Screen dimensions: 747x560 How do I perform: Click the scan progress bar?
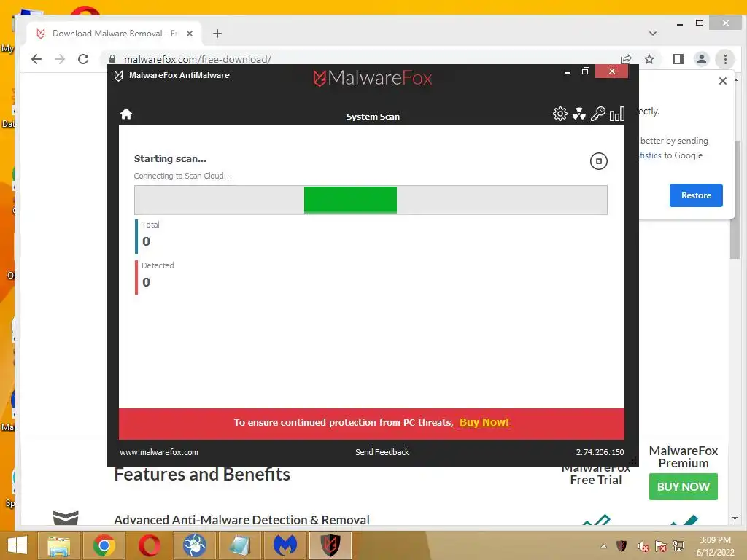[x=371, y=200]
